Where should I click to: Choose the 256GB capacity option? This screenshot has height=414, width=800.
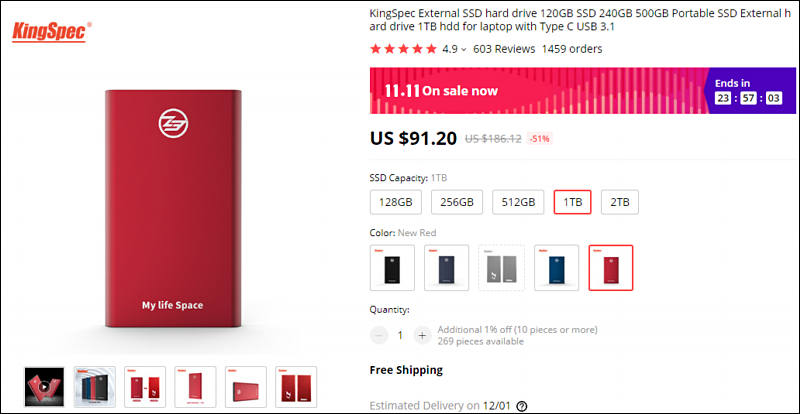(x=456, y=201)
